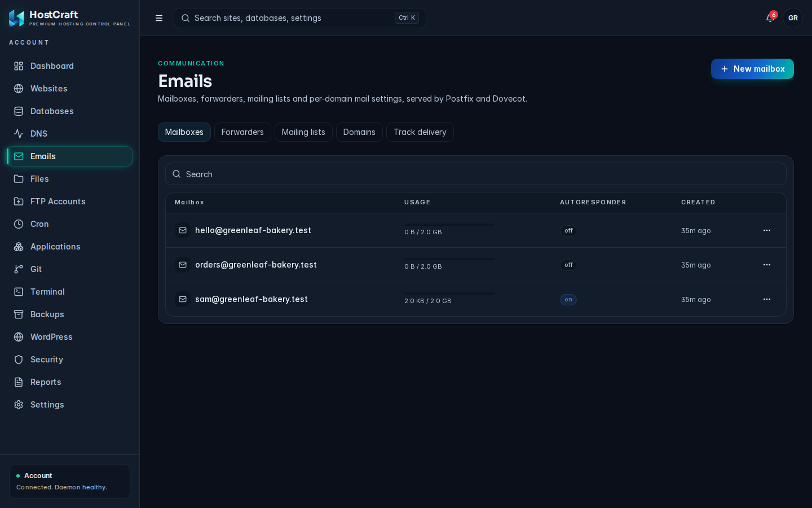The width and height of the screenshot is (812, 508).
Task: Toggle autoresponder off badge for hello@greenleaf-bakery.test
Action: pyautogui.click(x=568, y=230)
